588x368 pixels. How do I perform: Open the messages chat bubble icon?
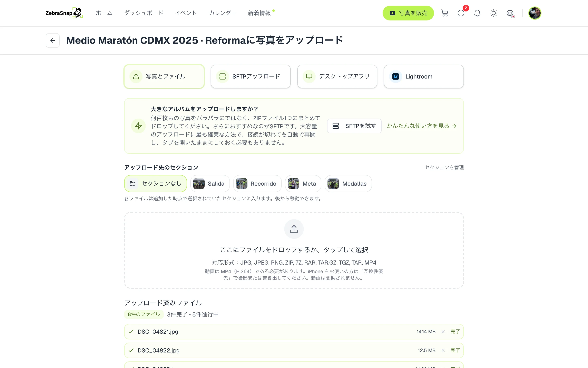point(461,13)
